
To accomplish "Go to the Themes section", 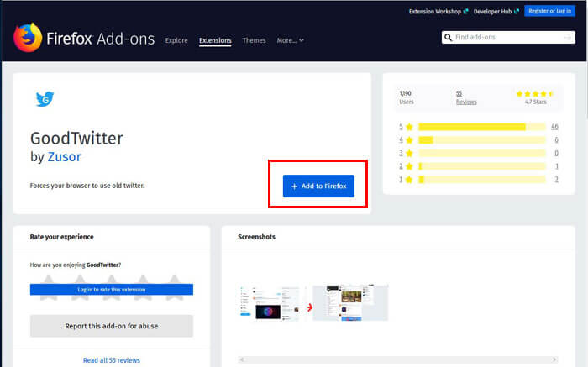I will [x=254, y=40].
